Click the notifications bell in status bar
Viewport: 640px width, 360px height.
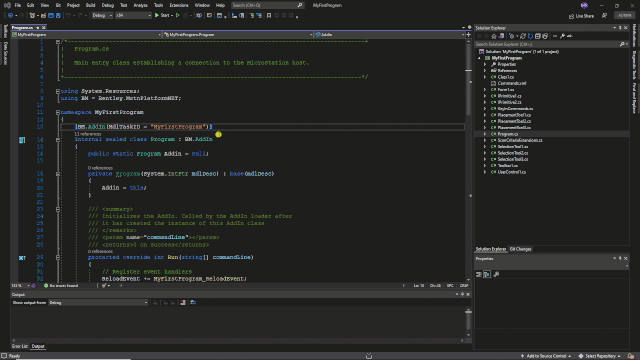(x=631, y=356)
